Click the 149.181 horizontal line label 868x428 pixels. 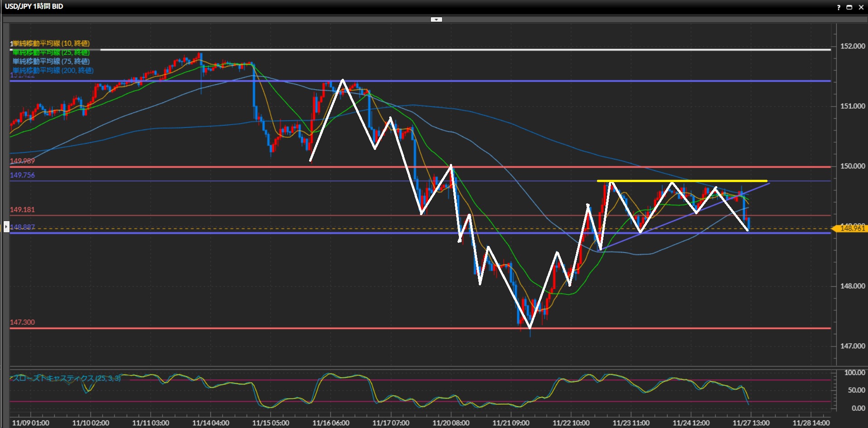[22, 210]
